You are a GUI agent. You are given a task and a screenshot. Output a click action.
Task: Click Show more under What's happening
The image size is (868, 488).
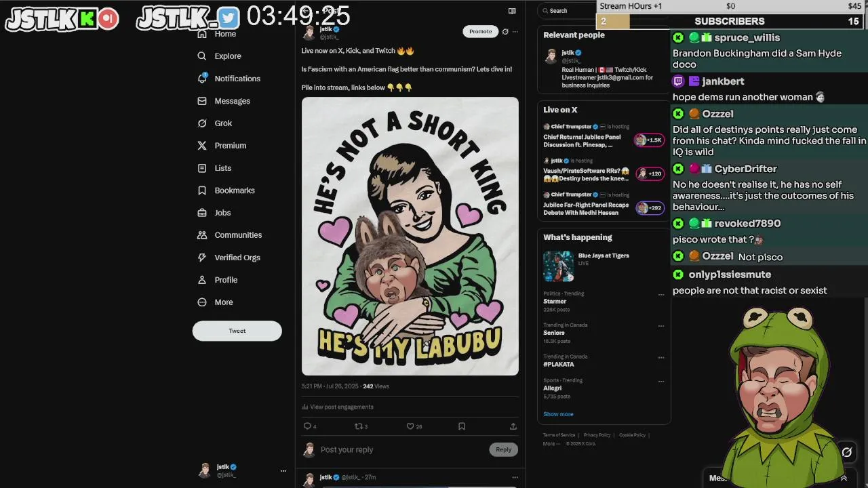pos(558,414)
